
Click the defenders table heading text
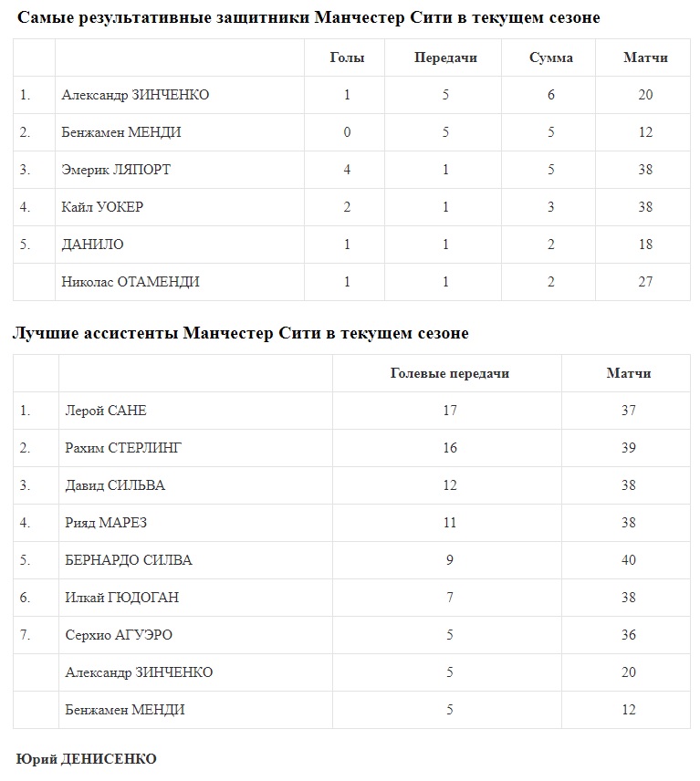pos(308,18)
